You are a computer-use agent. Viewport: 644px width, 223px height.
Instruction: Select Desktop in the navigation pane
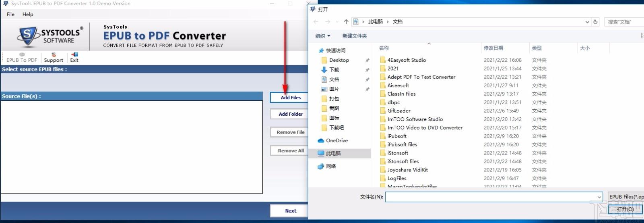coord(339,60)
